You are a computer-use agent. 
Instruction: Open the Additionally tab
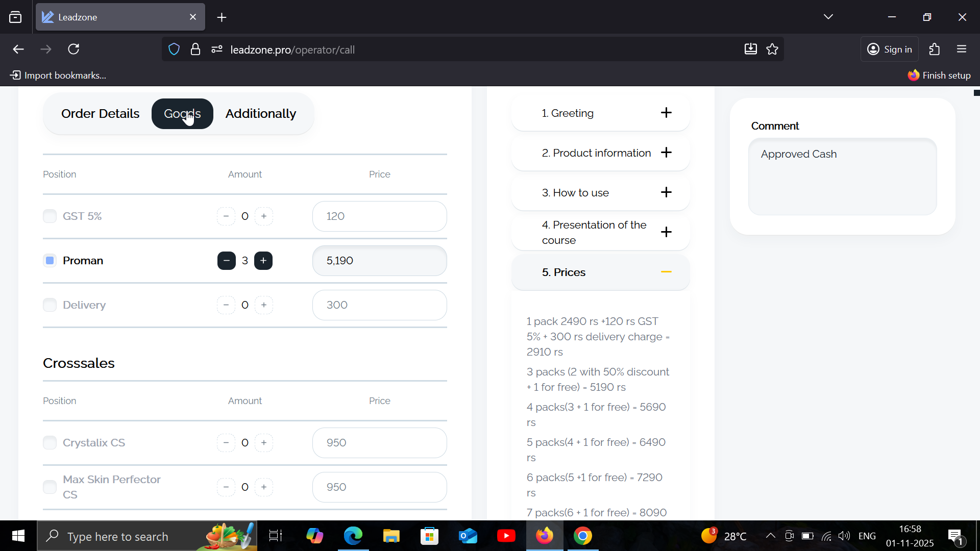coord(260,114)
